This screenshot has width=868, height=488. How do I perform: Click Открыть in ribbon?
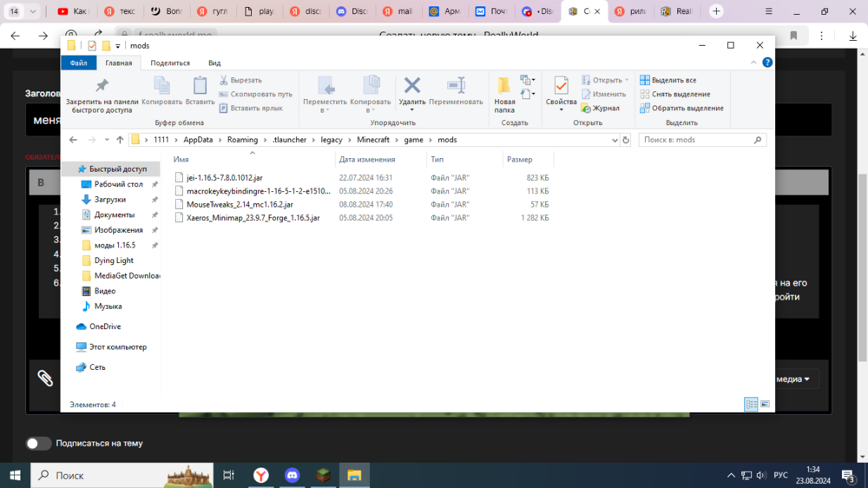(x=605, y=80)
